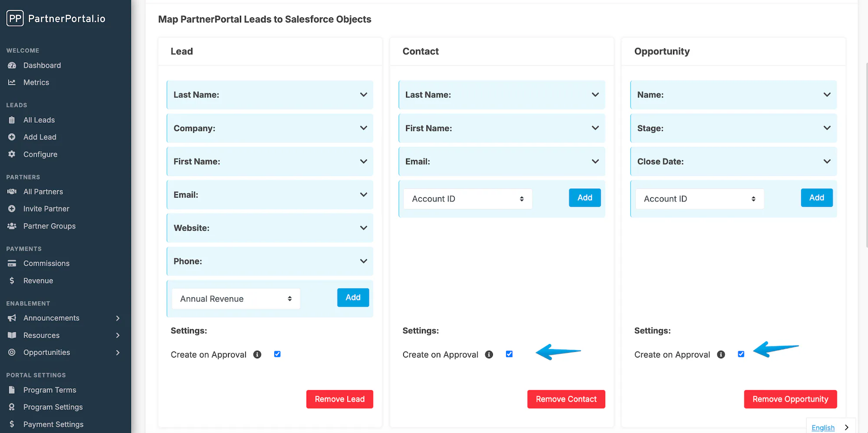868x433 pixels.
Task: Click the All Leads clipboard icon
Action: click(12, 120)
